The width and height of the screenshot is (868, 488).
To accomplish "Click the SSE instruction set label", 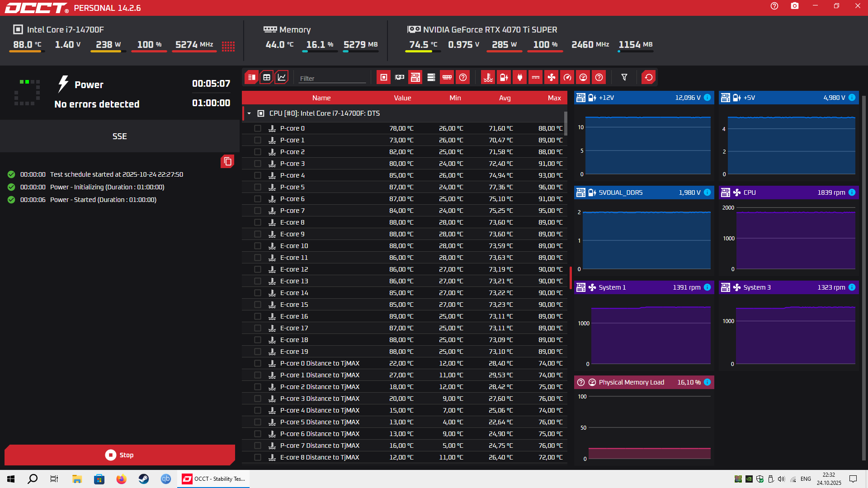I will (119, 136).
